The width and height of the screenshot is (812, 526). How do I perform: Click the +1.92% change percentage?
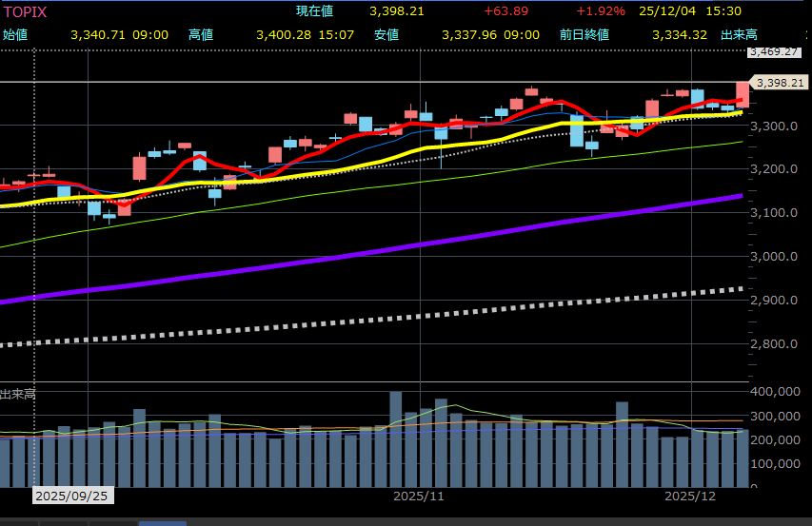coord(600,11)
